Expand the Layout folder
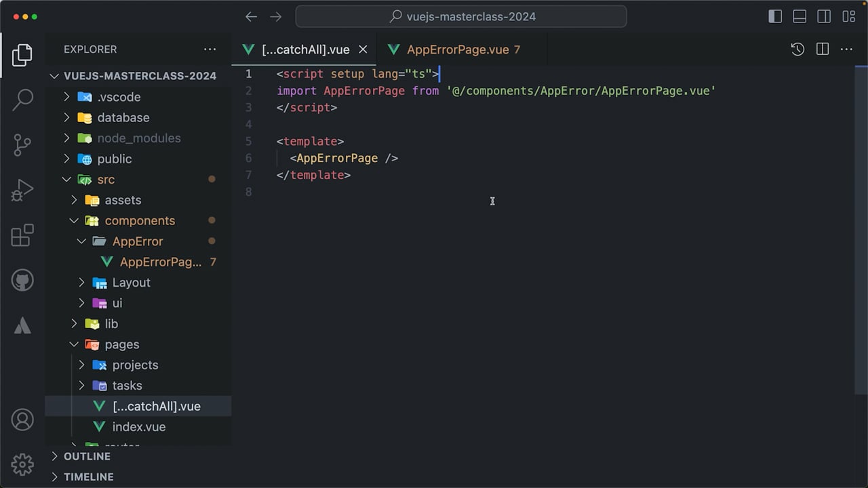Viewport: 868px width, 488px height. pos(81,283)
